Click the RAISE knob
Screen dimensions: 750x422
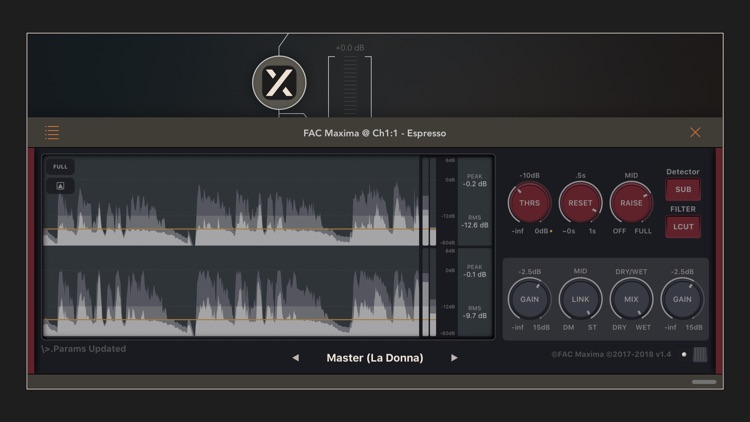(631, 203)
